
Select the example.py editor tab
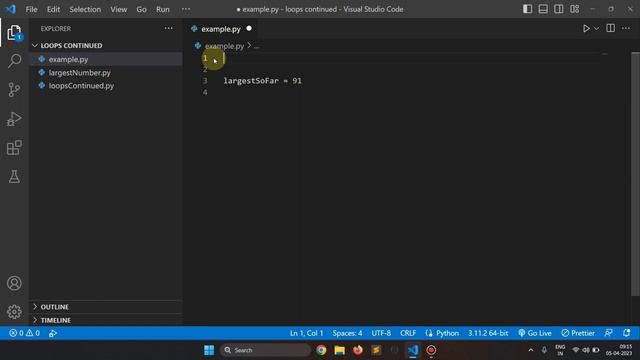click(221, 29)
